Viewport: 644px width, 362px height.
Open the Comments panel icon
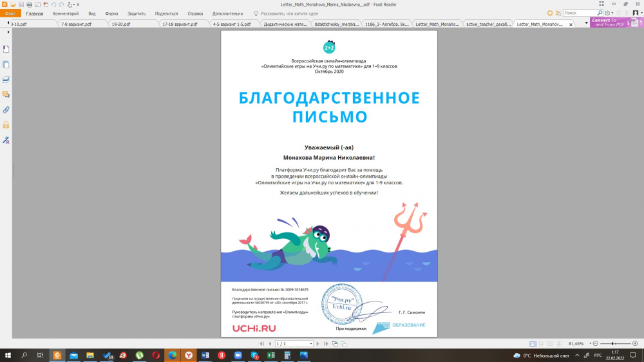coord(6,95)
